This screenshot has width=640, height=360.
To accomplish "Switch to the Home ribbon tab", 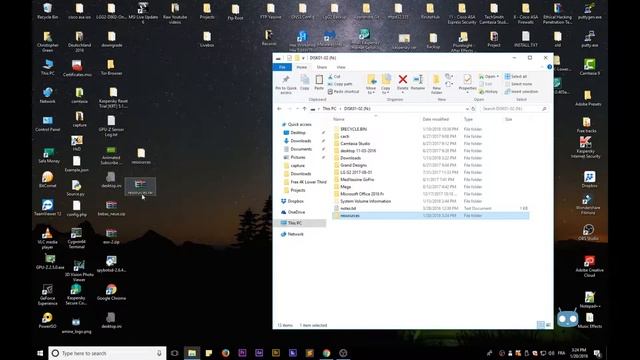I will coord(302,67).
